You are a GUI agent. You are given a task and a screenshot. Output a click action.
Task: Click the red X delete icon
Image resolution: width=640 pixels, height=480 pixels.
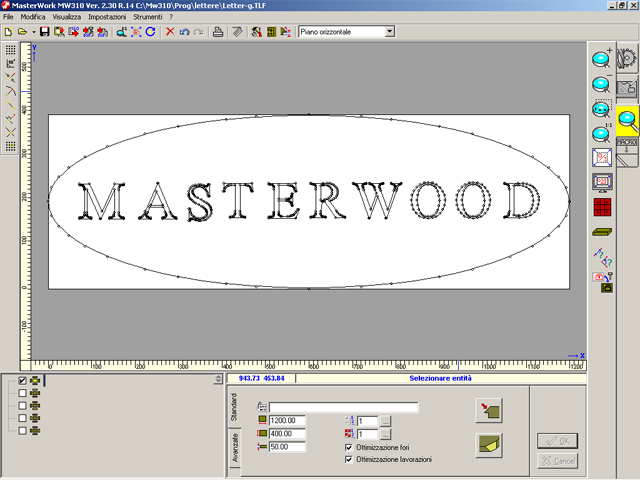pos(170,32)
